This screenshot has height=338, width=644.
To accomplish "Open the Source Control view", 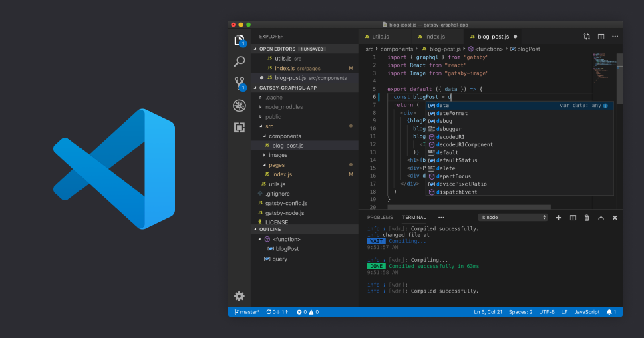I will 240,83.
